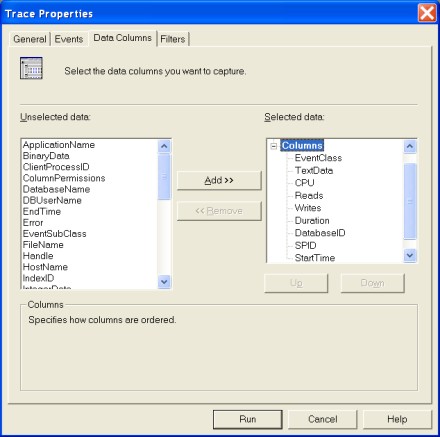The image size is (440, 437).
Task: Select the EventClass tree item
Action: pyautogui.click(x=318, y=158)
